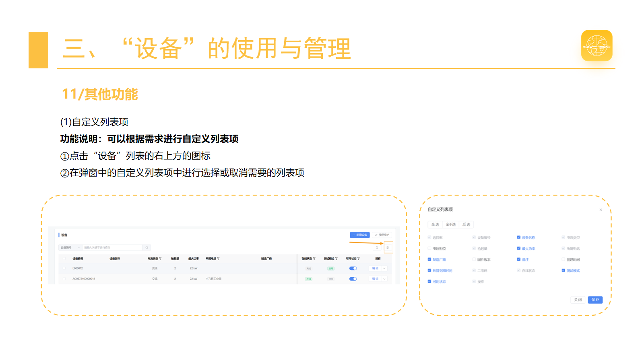Click the blue 保存 button
Screen dimensions: 644x362
(x=595, y=300)
